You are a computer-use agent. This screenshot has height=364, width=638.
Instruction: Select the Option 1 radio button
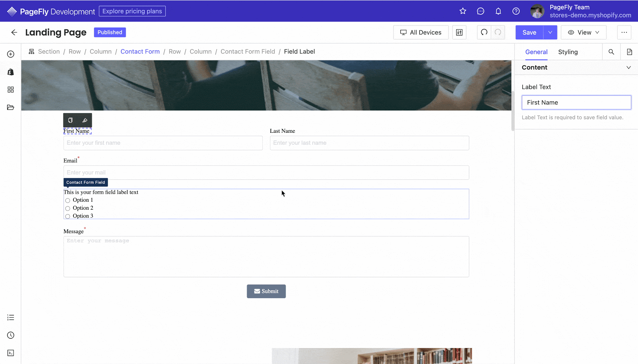coord(68,201)
